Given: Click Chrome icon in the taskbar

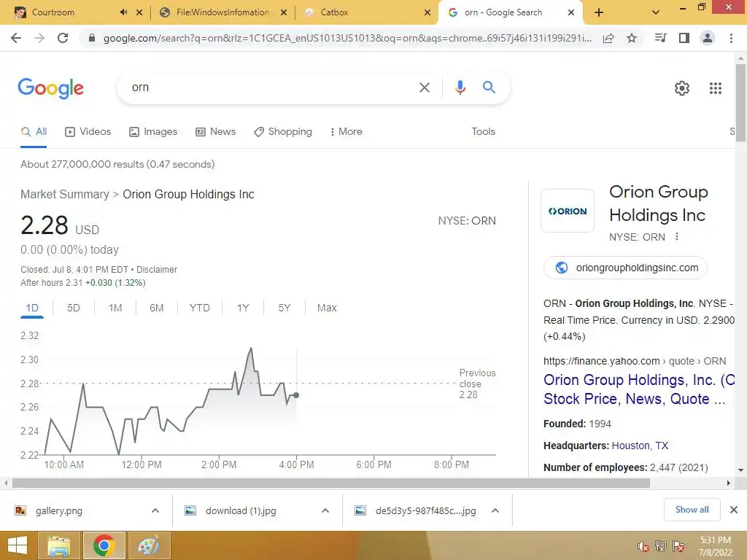Looking at the screenshot, I should [104, 545].
